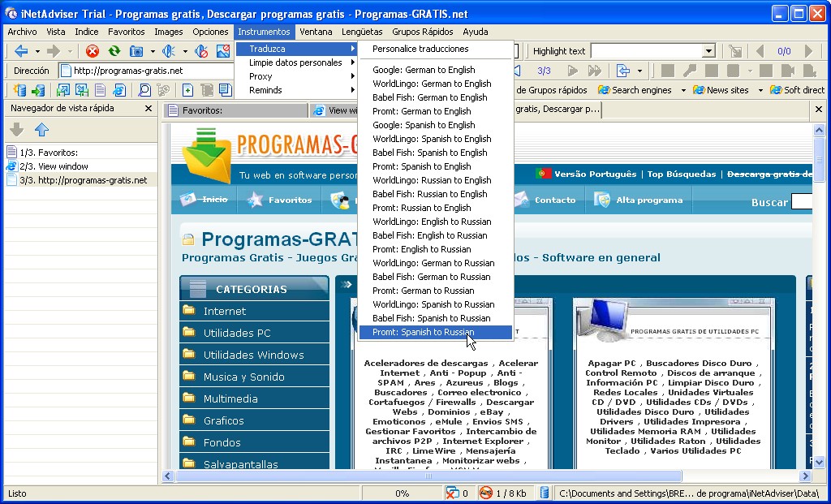Open the Lengüetas menu
The height and width of the screenshot is (504, 831).
coord(362,32)
